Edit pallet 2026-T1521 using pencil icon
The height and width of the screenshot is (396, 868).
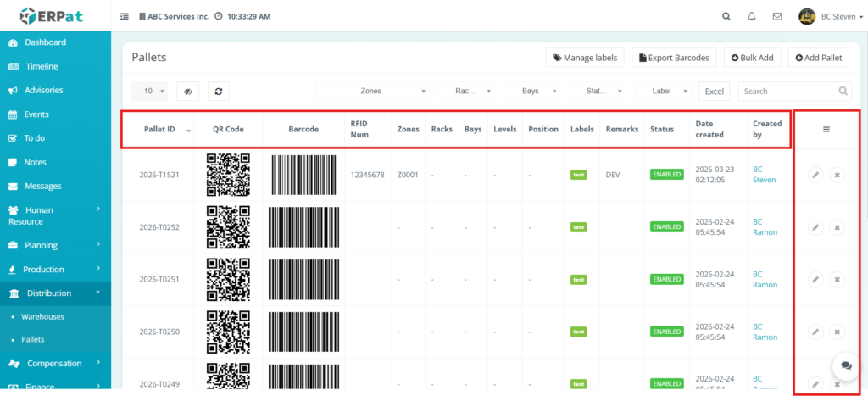tap(815, 175)
